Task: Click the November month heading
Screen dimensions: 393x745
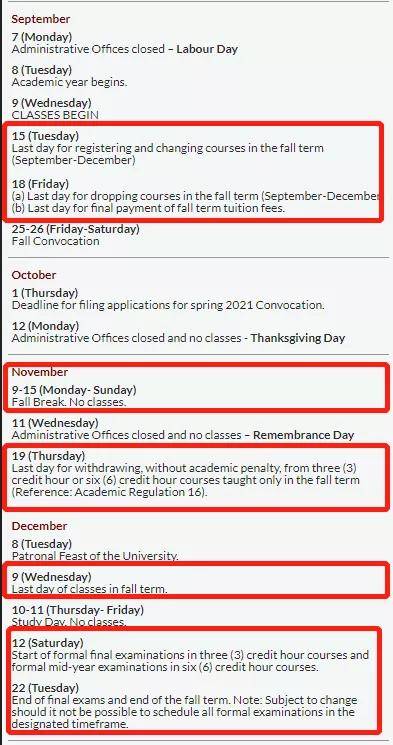Action: 39,372
